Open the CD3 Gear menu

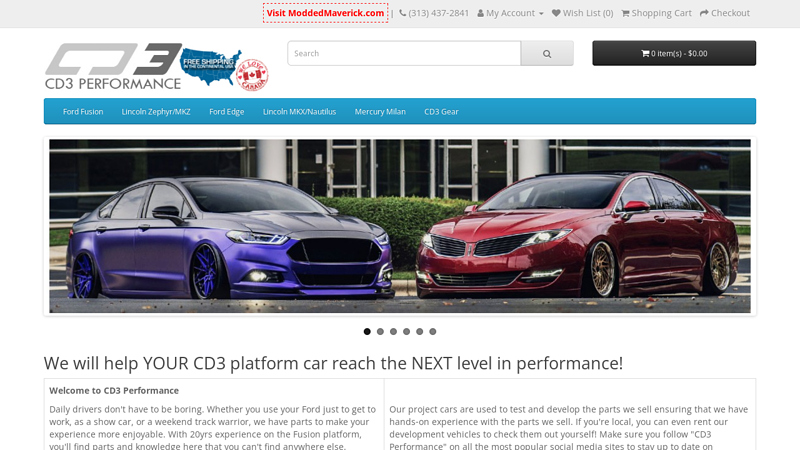pyautogui.click(x=441, y=111)
